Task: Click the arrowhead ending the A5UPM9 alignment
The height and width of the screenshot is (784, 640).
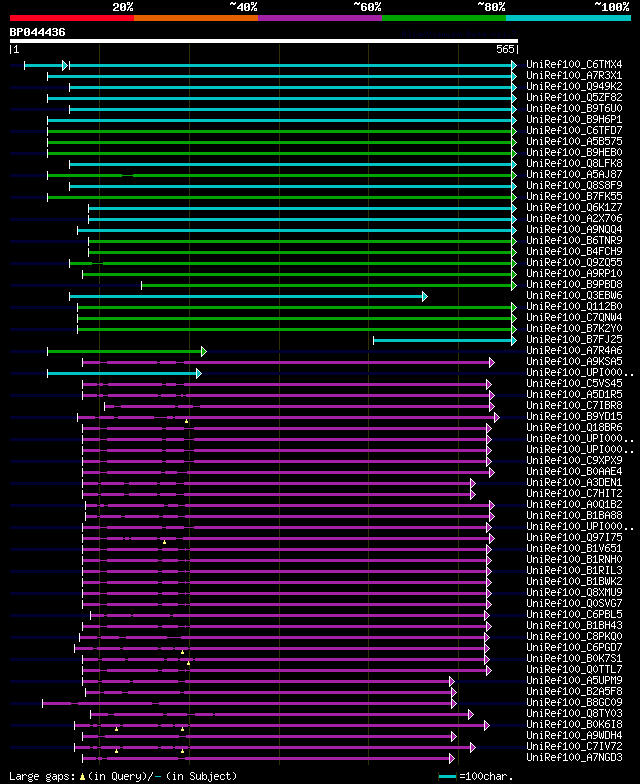Action: click(x=452, y=682)
